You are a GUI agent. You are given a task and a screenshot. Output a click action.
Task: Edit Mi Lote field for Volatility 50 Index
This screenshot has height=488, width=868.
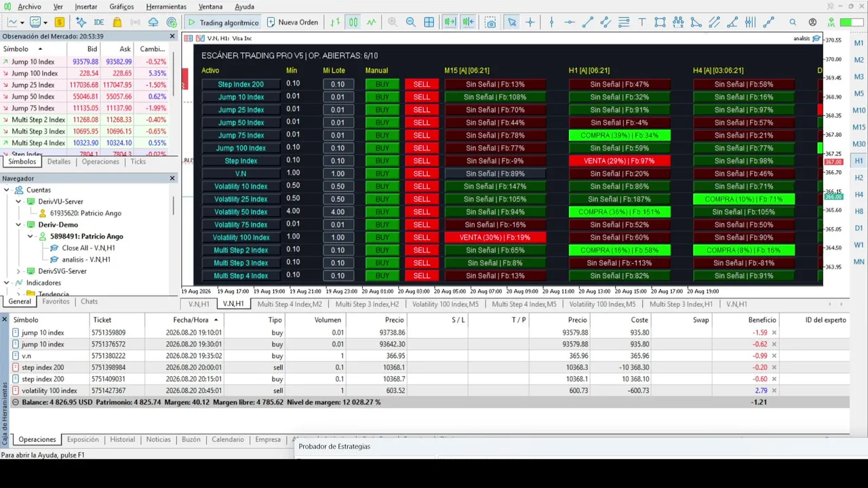pyautogui.click(x=338, y=212)
